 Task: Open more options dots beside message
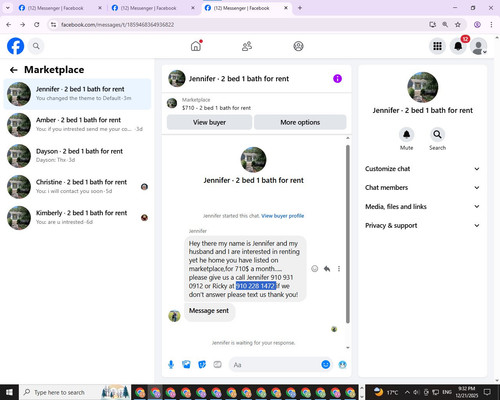[x=339, y=269]
